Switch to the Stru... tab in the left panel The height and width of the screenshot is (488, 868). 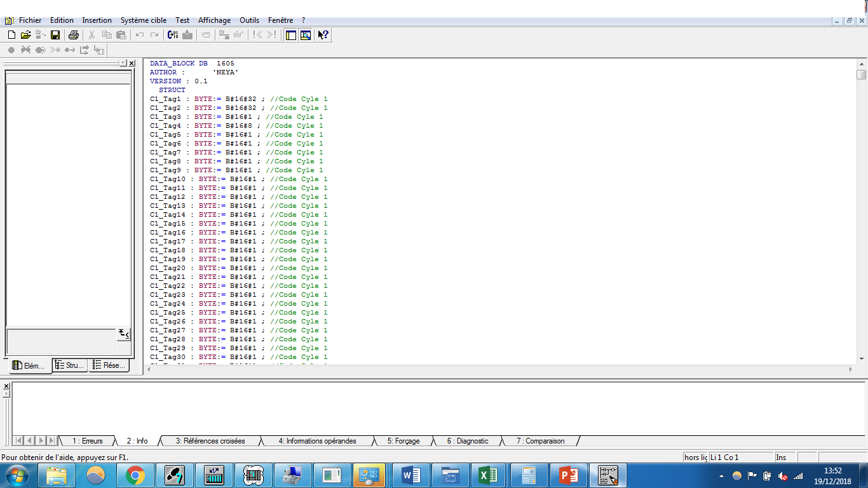[x=70, y=365]
